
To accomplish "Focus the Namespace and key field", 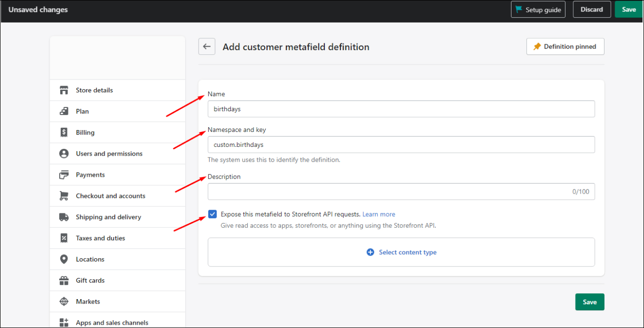I will (x=401, y=144).
